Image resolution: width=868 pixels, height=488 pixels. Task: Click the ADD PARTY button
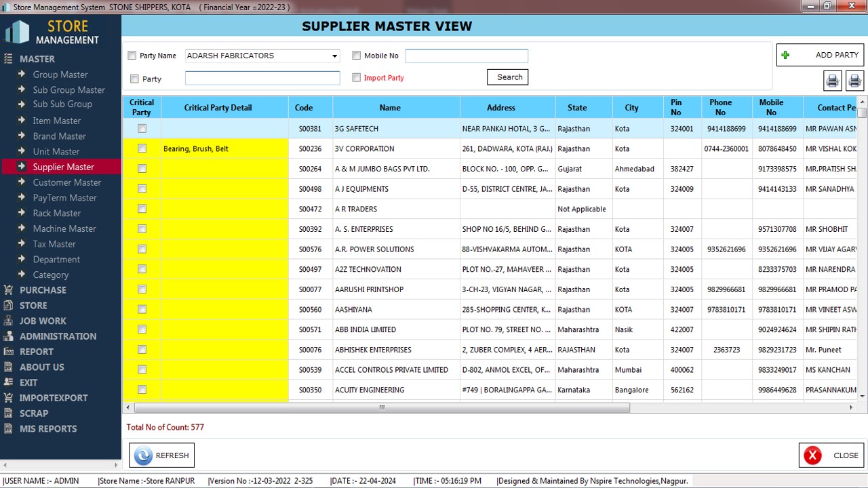[x=821, y=55]
